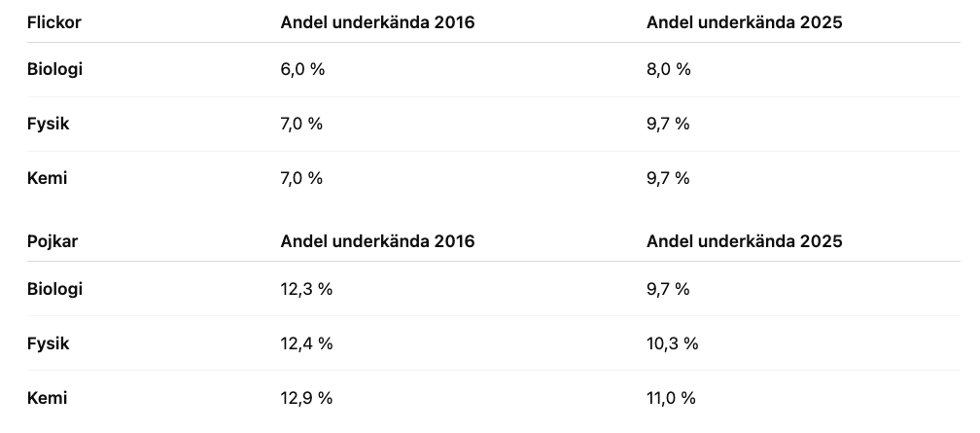Click the Flickor table header

pyautogui.click(x=54, y=22)
